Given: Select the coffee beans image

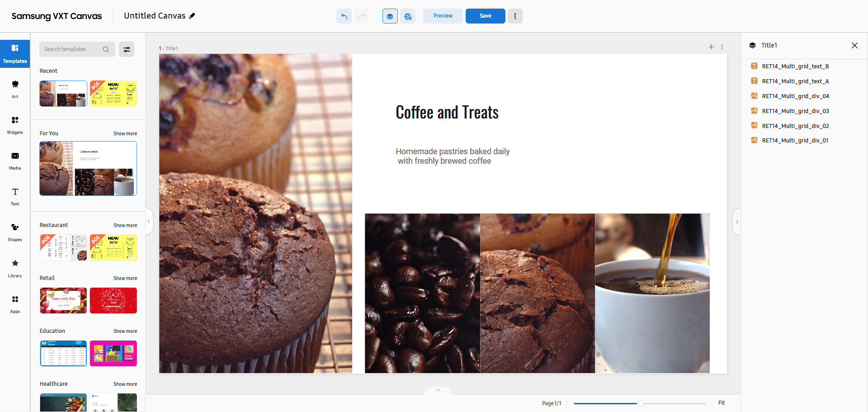Looking at the screenshot, I should pyautogui.click(x=422, y=293).
